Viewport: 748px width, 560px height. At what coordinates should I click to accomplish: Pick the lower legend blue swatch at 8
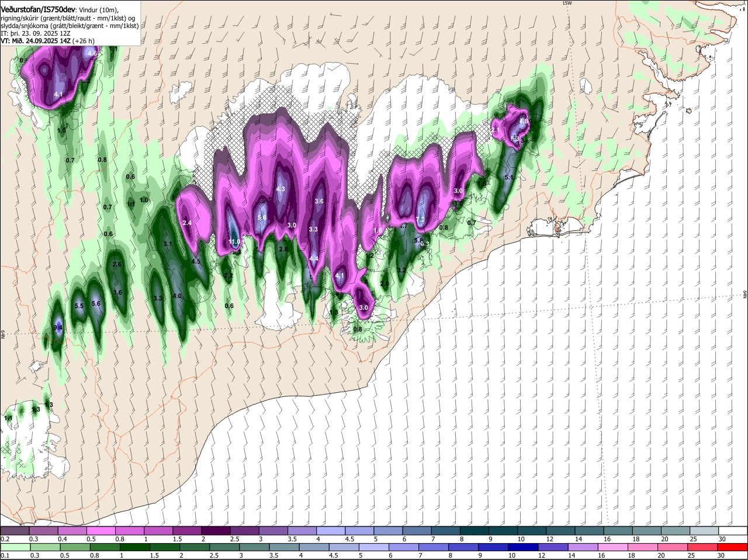tap(463, 547)
